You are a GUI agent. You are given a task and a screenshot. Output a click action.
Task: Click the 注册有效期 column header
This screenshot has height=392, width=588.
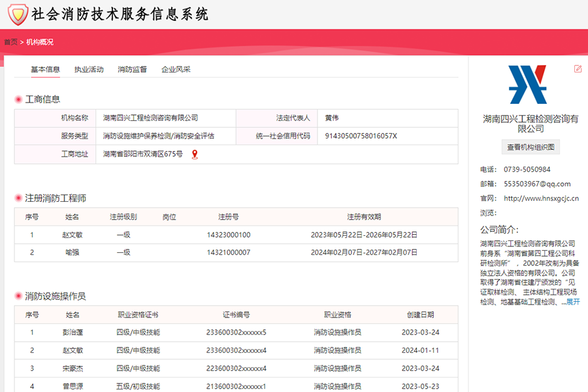[x=363, y=217]
